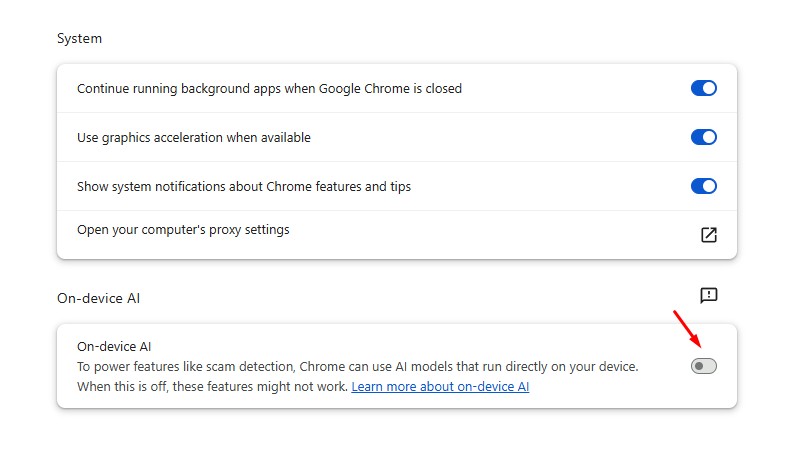
Task: Click gray knob of On-device AI switch
Action: pyautogui.click(x=699, y=366)
